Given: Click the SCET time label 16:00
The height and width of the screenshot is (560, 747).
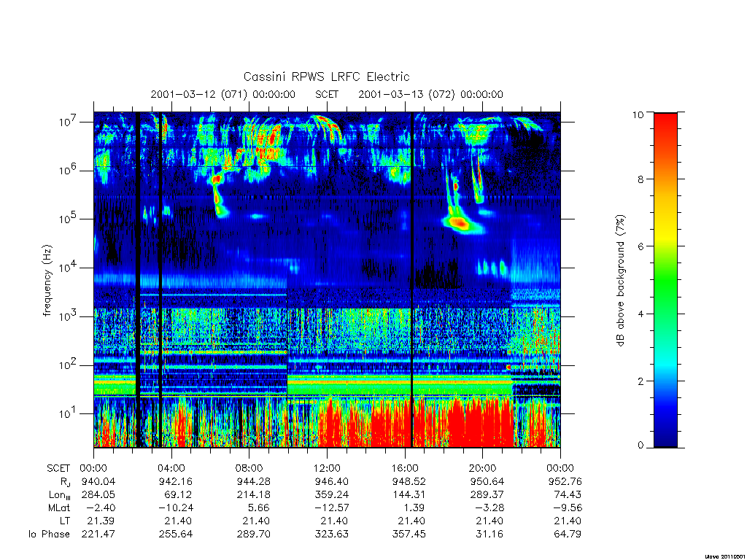Looking at the screenshot, I should tap(405, 468).
